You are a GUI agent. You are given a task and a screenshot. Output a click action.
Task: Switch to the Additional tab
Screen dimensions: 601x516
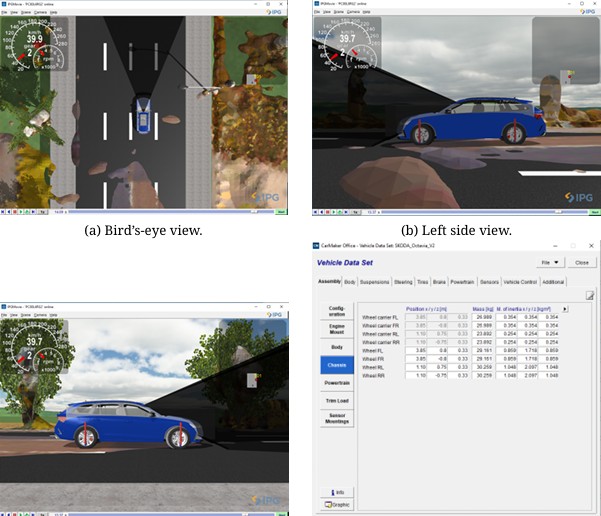click(x=553, y=282)
